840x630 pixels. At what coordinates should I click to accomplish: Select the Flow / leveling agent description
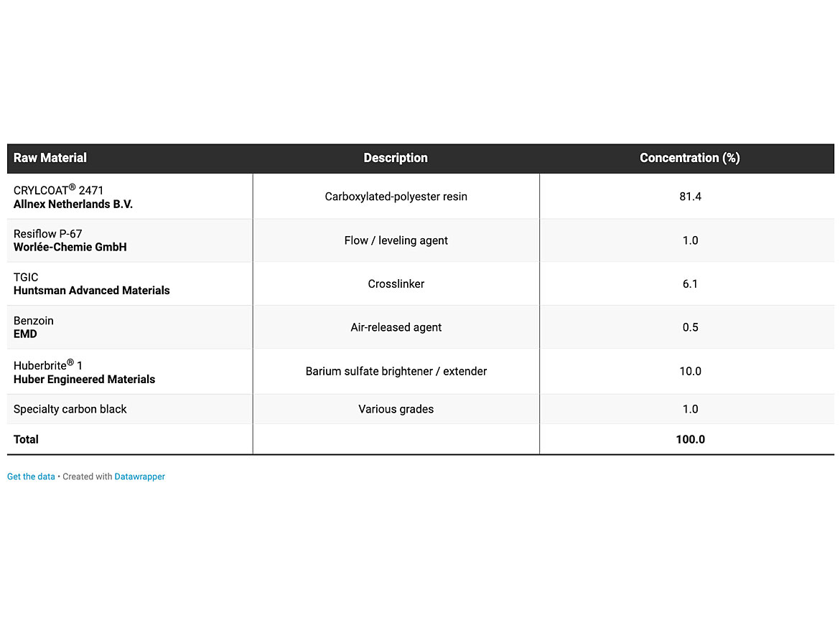396,240
